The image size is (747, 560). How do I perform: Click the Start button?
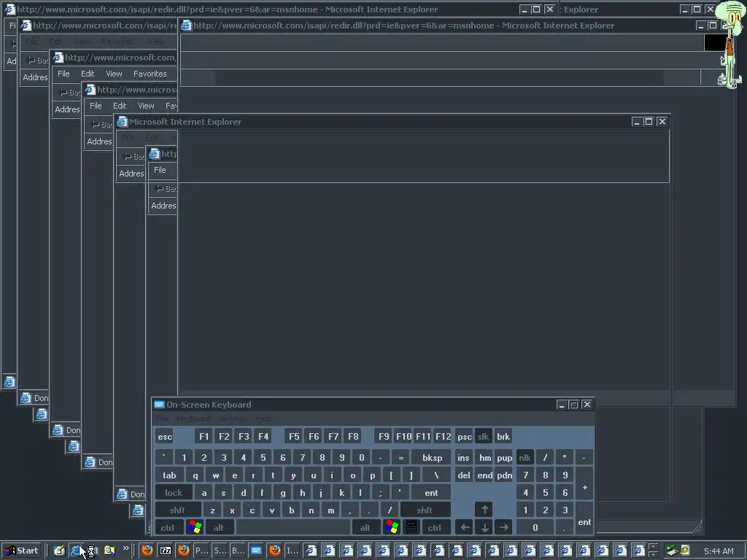(x=22, y=551)
